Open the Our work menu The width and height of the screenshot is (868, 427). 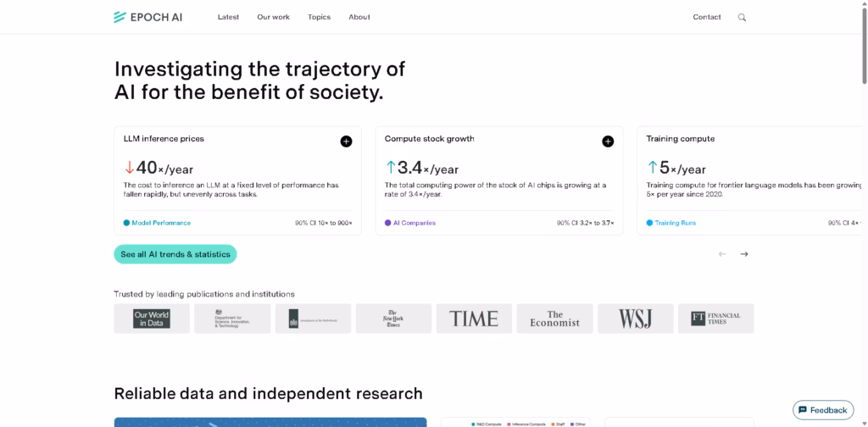click(x=274, y=17)
